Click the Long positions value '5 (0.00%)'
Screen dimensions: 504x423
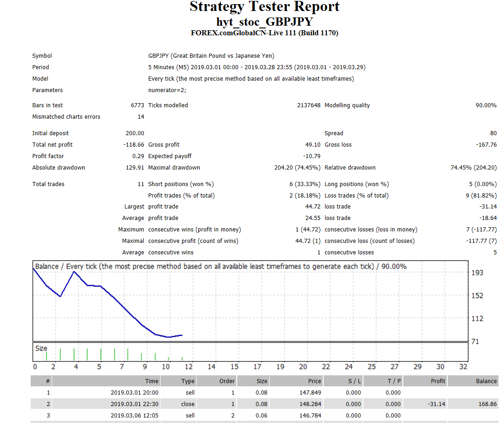(x=483, y=184)
